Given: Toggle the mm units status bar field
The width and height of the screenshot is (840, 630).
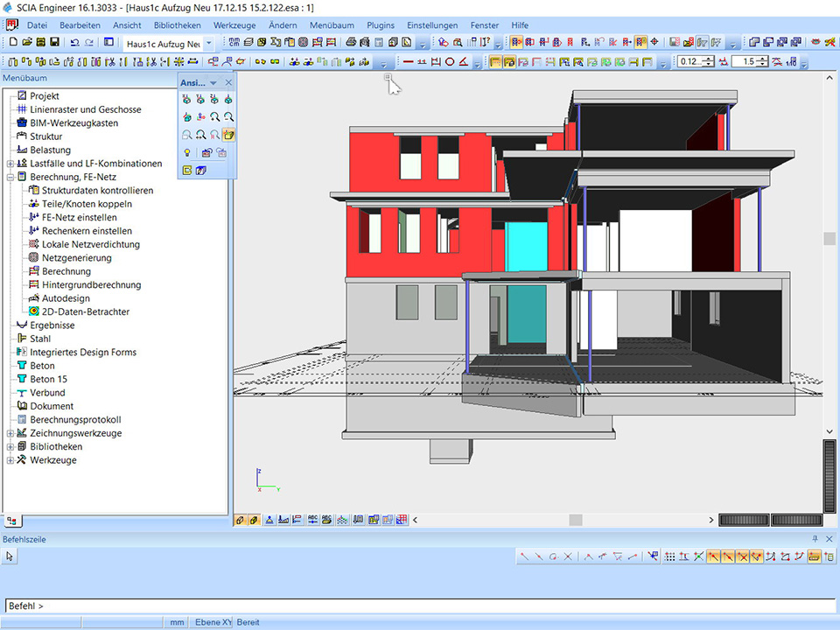Looking at the screenshot, I should coord(177,622).
